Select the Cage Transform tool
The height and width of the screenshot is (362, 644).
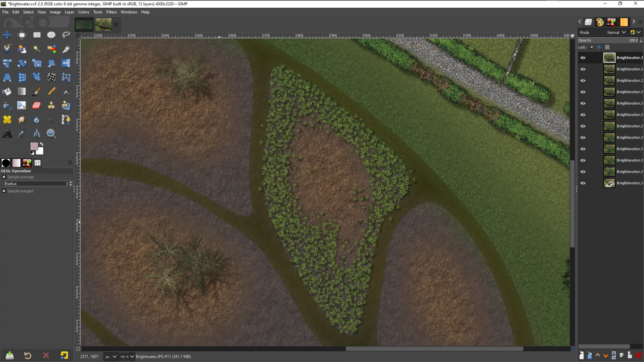coord(66,77)
